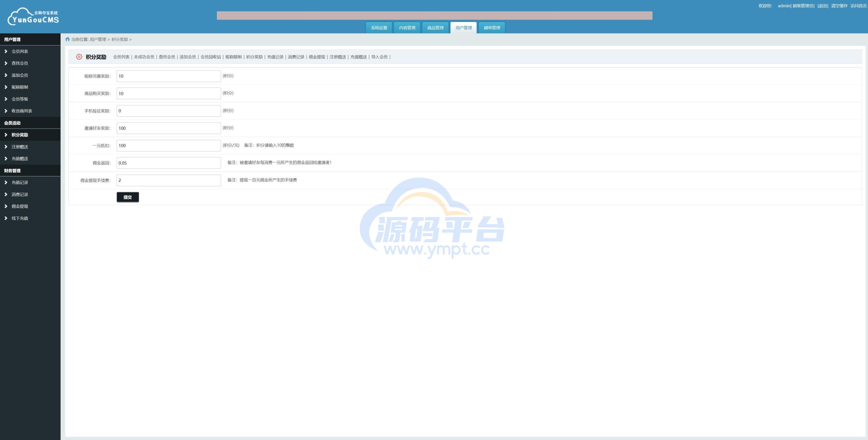The width and height of the screenshot is (868, 440).
Task: Focus the 手机验证奖励 input field
Action: point(169,111)
